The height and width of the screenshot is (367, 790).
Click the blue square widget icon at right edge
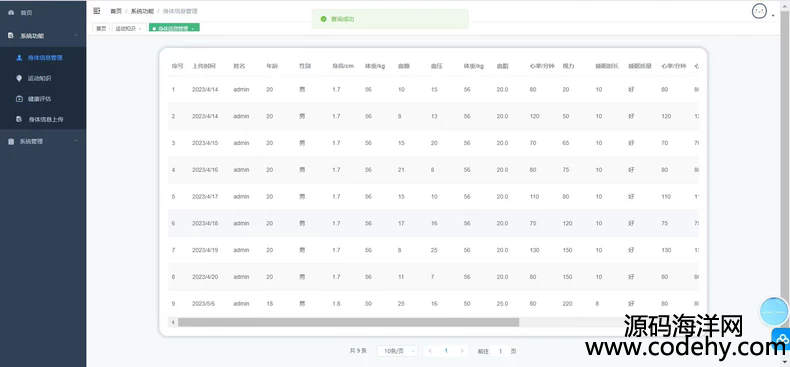click(781, 339)
